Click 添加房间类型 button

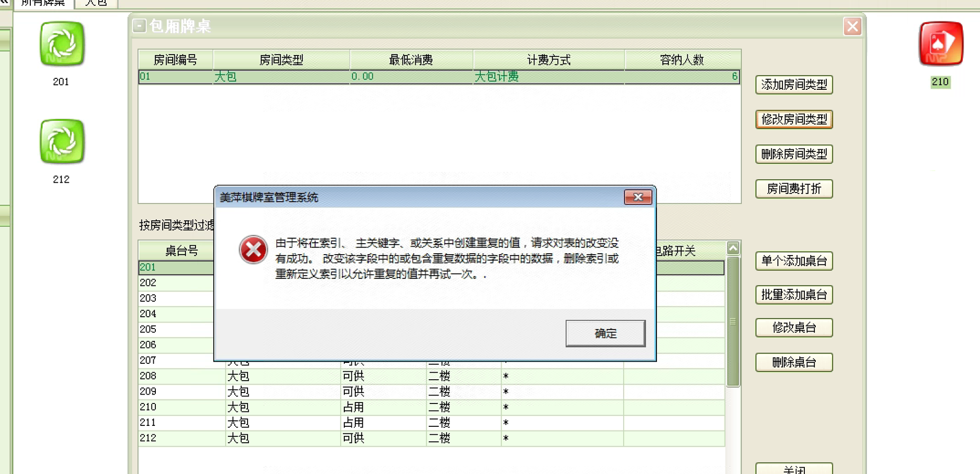pyautogui.click(x=793, y=85)
